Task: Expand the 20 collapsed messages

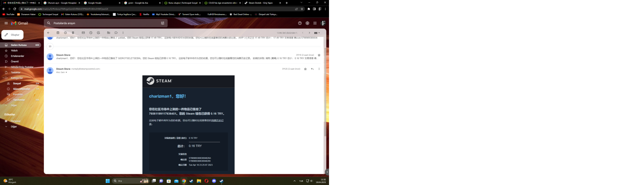Action: point(50,46)
